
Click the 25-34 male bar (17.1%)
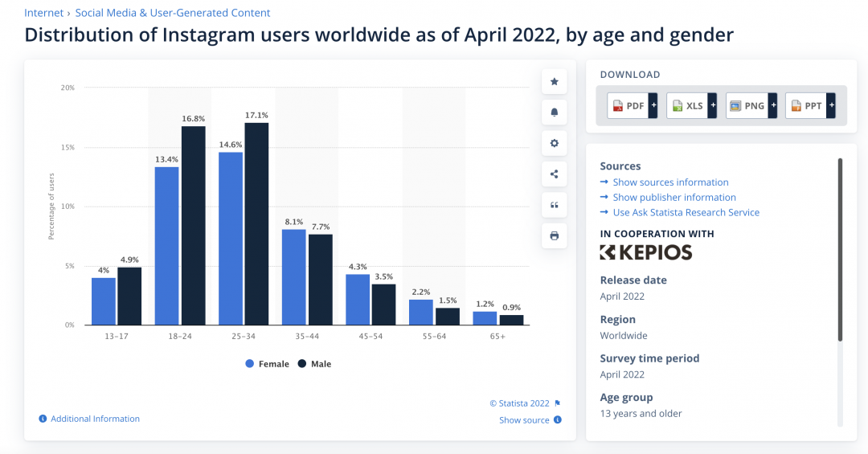pos(257,223)
